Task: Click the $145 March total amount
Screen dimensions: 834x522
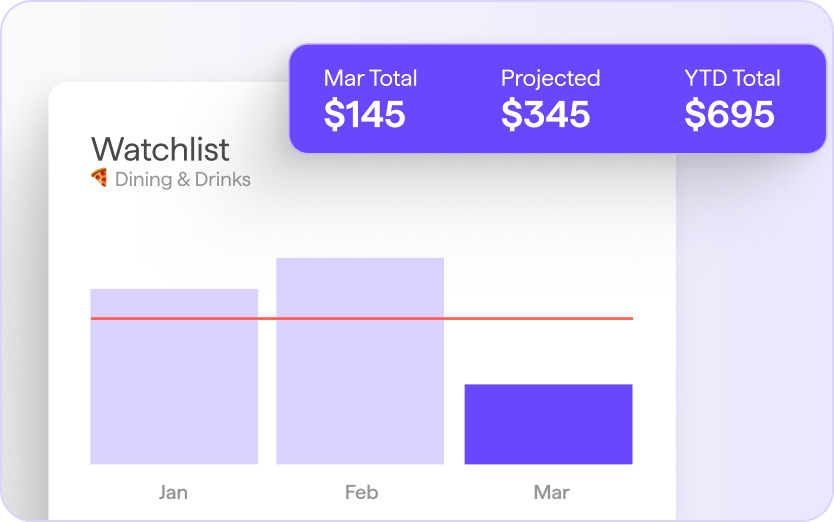Action: coord(364,114)
